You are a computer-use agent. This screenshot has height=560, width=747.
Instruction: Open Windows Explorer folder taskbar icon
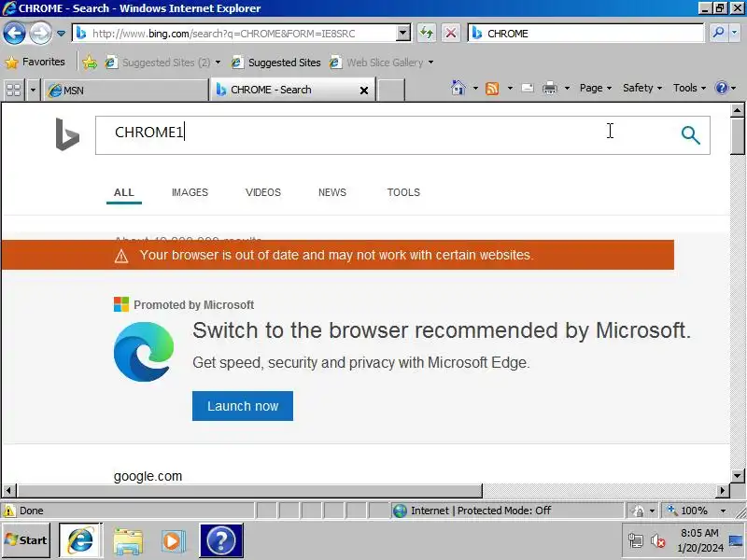point(128,541)
